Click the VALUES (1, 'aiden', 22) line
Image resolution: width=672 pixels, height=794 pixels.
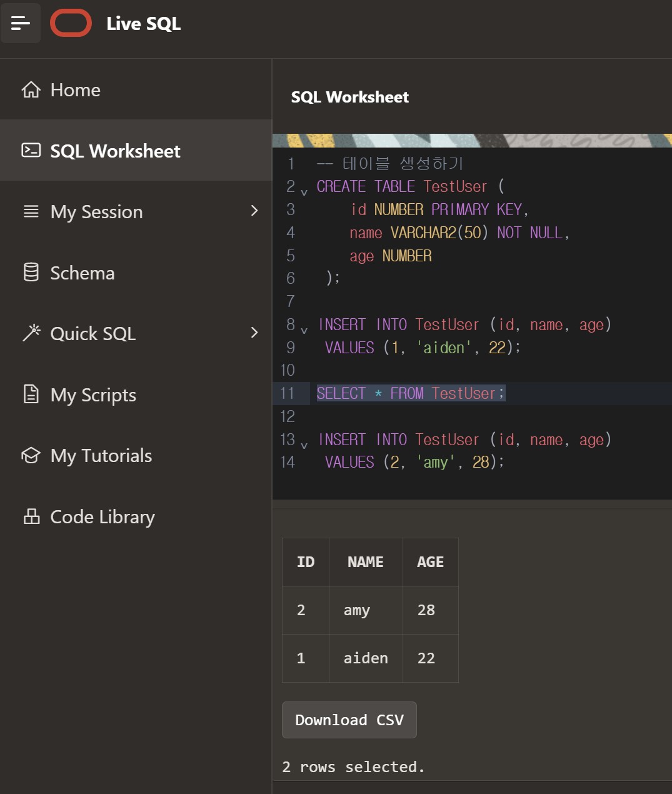[x=423, y=348]
